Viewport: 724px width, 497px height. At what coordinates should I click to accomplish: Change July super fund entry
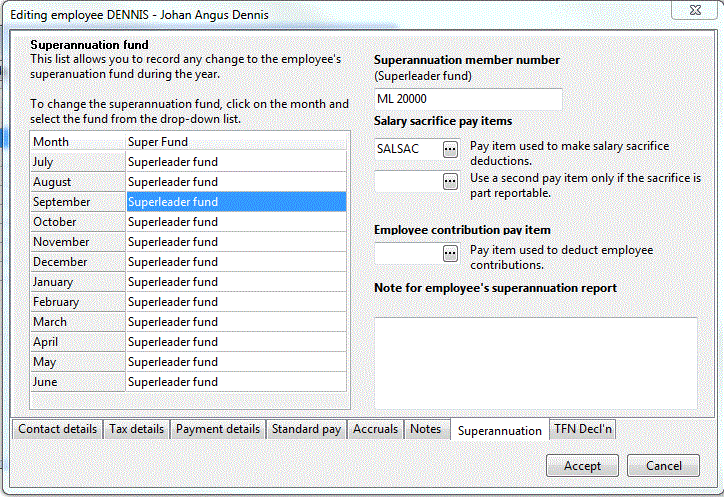[x=235, y=162]
